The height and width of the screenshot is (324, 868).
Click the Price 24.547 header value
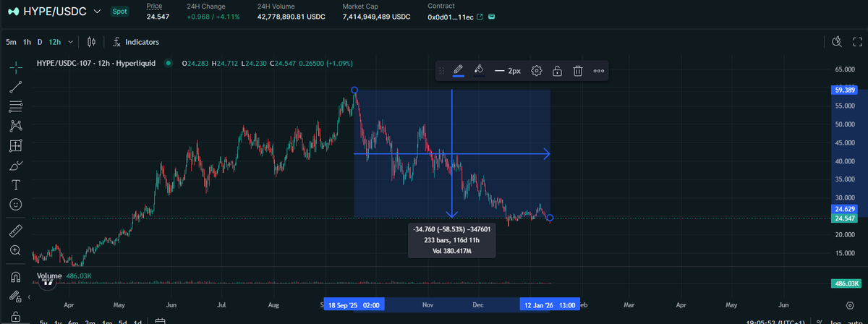point(158,16)
